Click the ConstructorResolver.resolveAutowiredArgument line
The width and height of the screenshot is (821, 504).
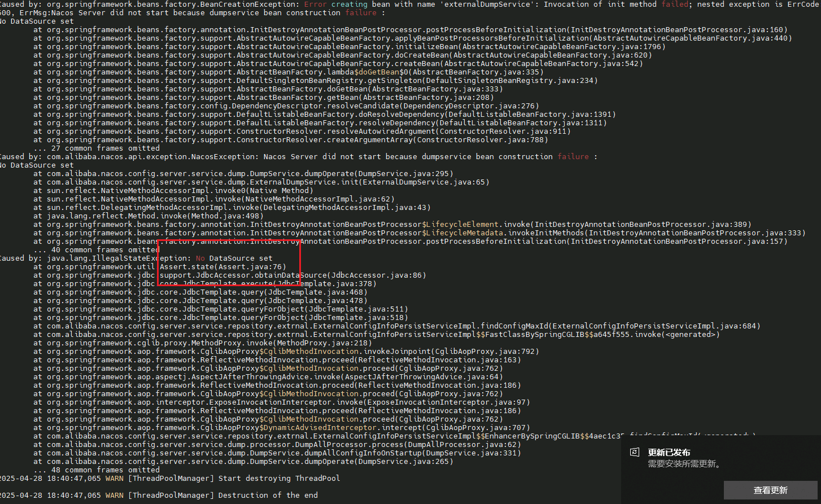click(x=302, y=131)
